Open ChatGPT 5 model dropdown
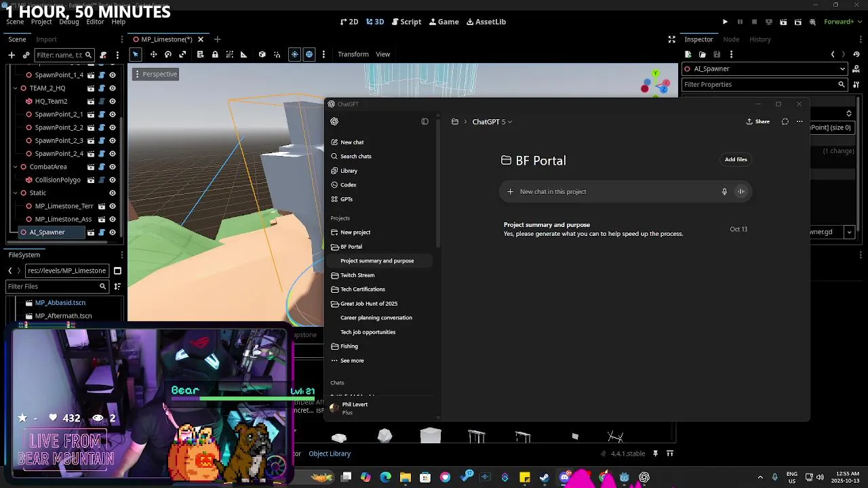868x488 pixels. 492,122
